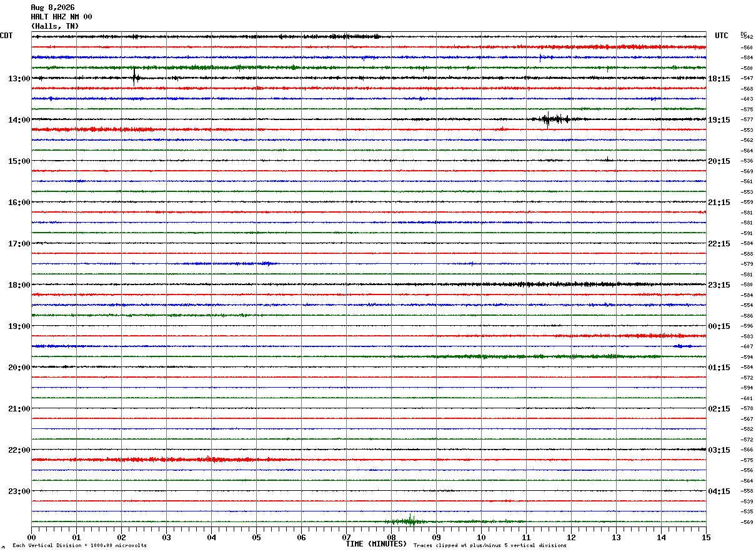Viewport: 756px width, 554px height.
Task: Click the 15 minute tick label on the time axis
Action: (706, 537)
